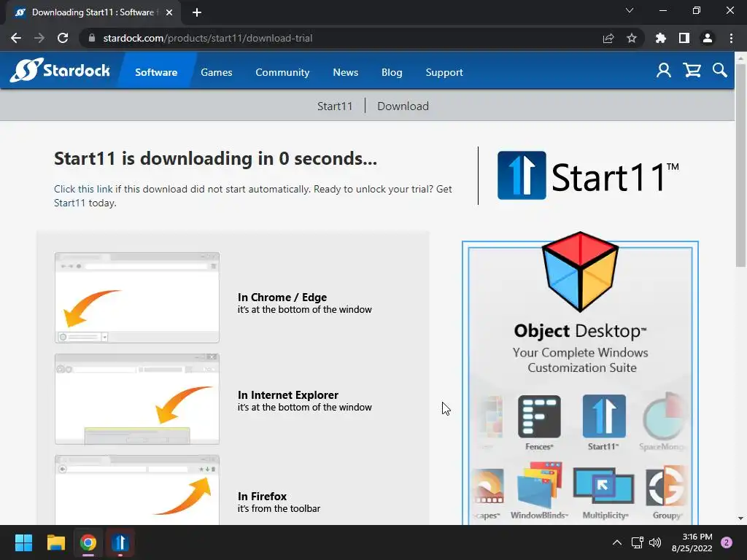Open the Community nav menu
The height and width of the screenshot is (560, 747).
point(282,72)
